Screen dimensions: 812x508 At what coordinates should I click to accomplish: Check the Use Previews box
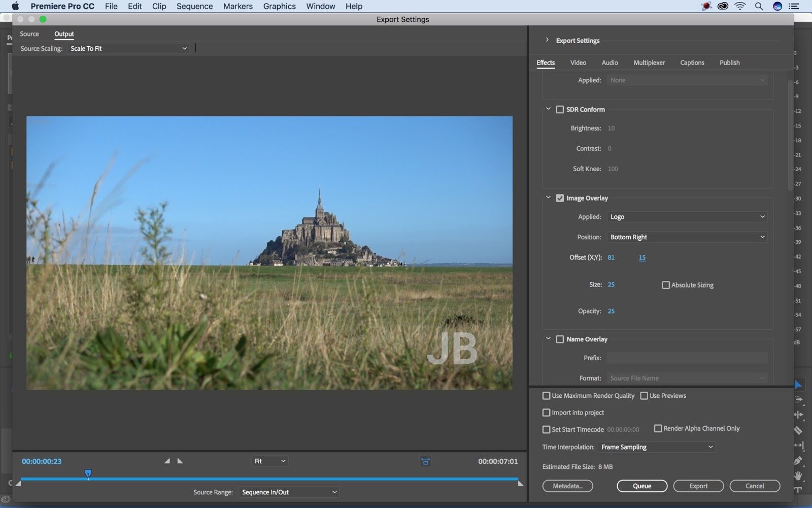pos(644,396)
